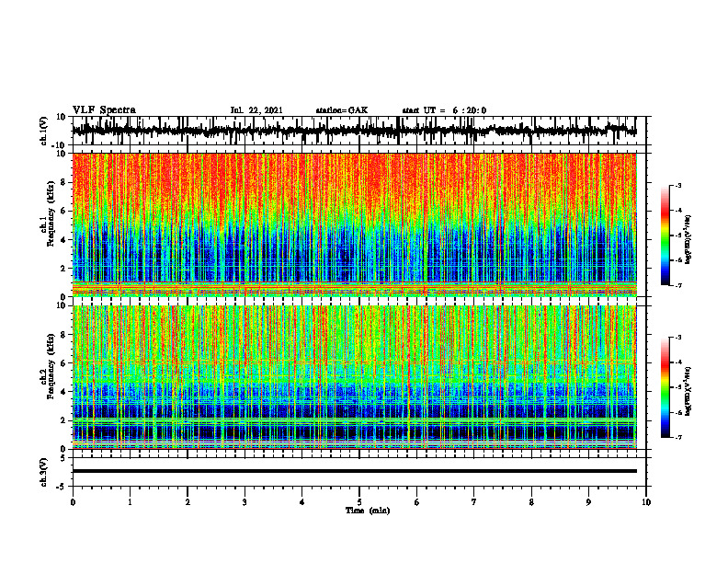Click the ch.1(V) waveform axis label
The image size is (728, 563).
tap(44, 131)
